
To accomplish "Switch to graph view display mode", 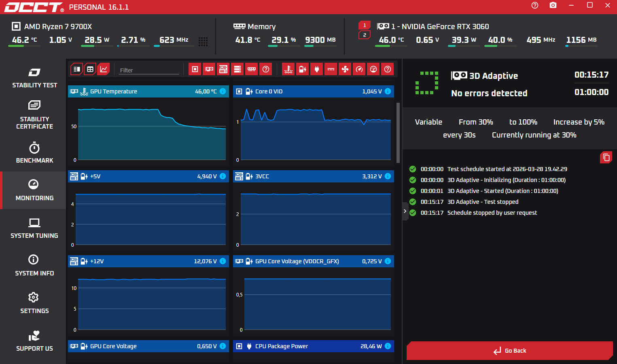I will point(104,69).
